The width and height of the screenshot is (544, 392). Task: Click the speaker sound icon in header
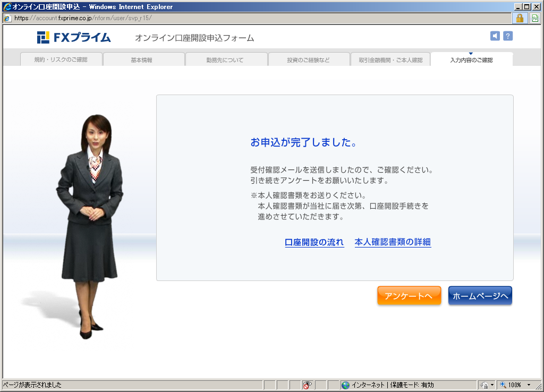coord(495,36)
